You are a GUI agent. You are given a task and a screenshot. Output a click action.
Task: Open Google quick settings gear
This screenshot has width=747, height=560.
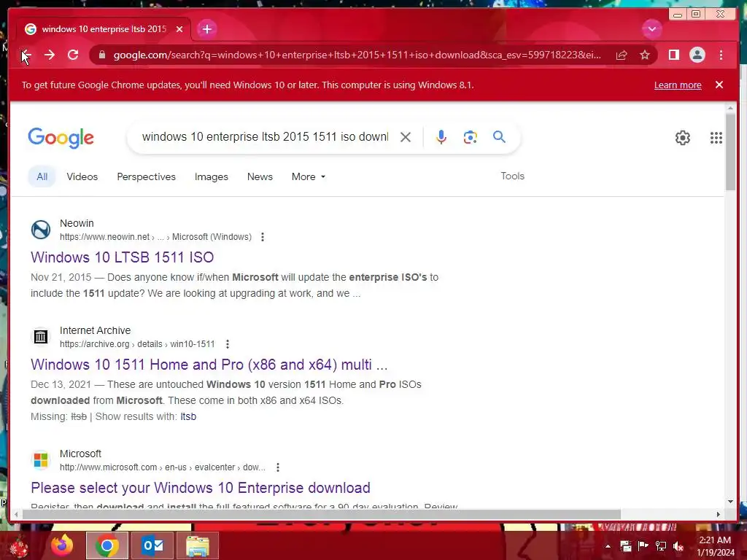point(683,138)
